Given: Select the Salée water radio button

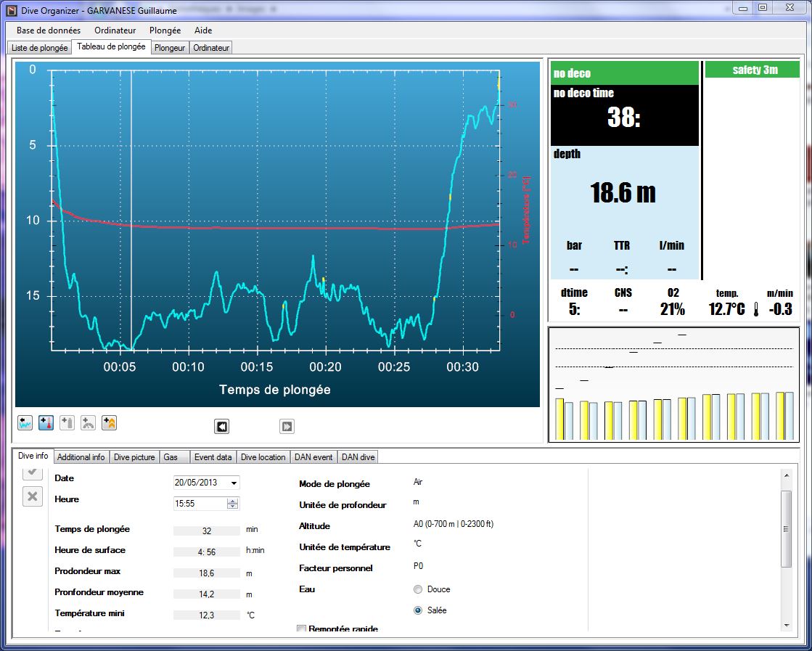Looking at the screenshot, I should [x=418, y=610].
